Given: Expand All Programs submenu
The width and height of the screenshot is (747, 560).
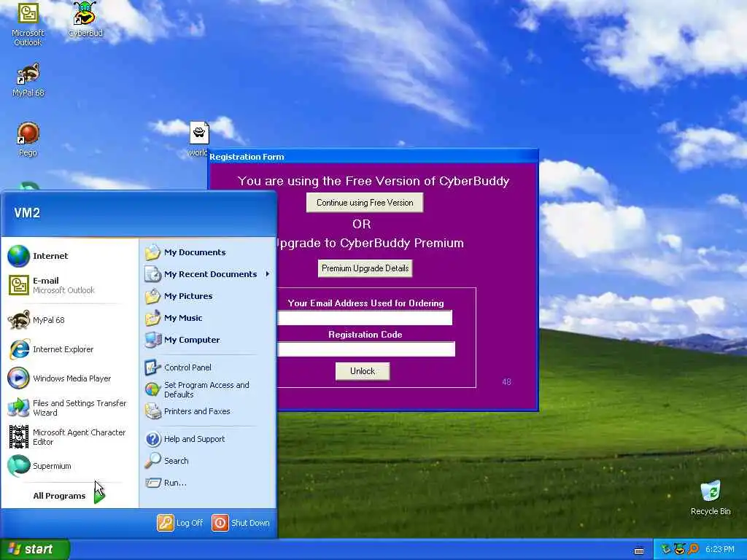Looking at the screenshot, I should [69, 496].
